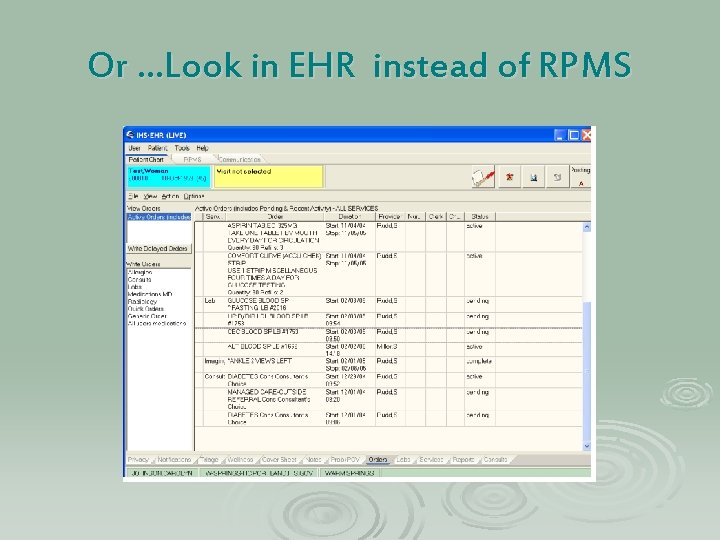The width and height of the screenshot is (720, 540).
Task: Click the Test,Woman patient info panel
Action: tap(169, 177)
